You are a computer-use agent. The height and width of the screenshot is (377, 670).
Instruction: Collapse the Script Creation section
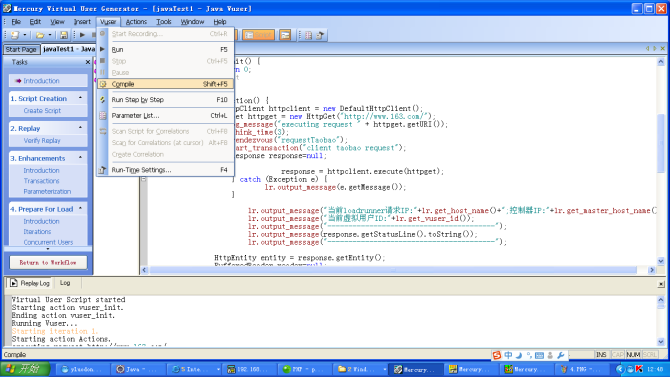click(x=80, y=98)
